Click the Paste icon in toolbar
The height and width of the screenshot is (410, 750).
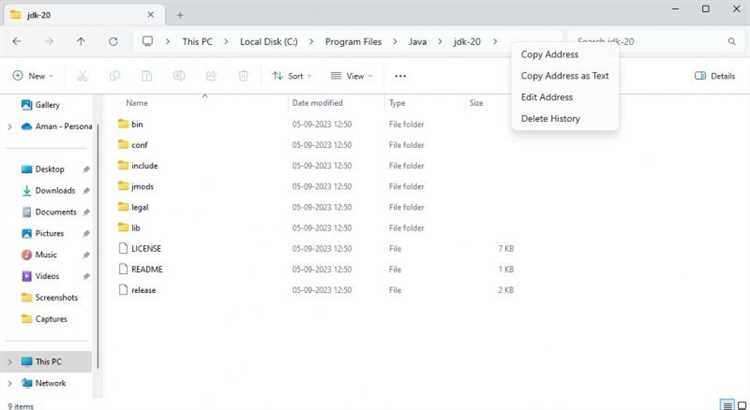pyautogui.click(x=146, y=76)
